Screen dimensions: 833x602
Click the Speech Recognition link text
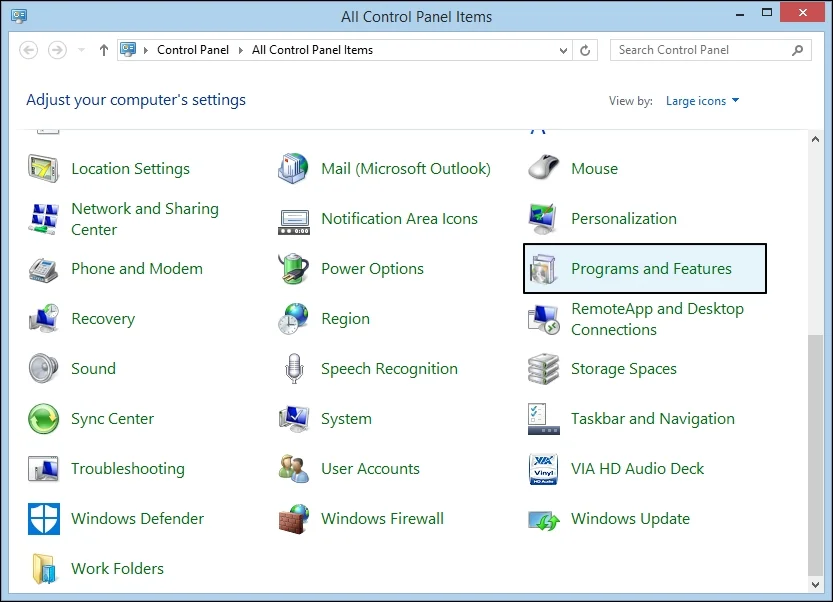point(389,369)
